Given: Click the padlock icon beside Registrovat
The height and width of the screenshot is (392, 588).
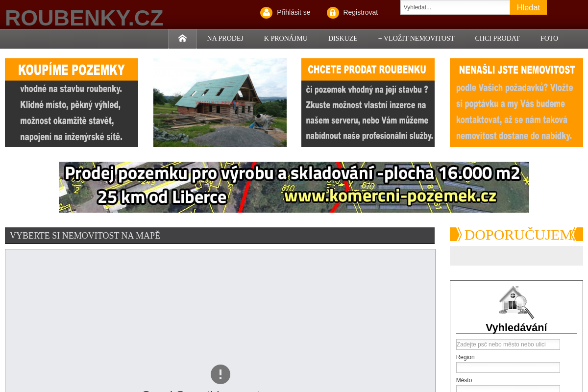Looking at the screenshot, I should tap(333, 13).
